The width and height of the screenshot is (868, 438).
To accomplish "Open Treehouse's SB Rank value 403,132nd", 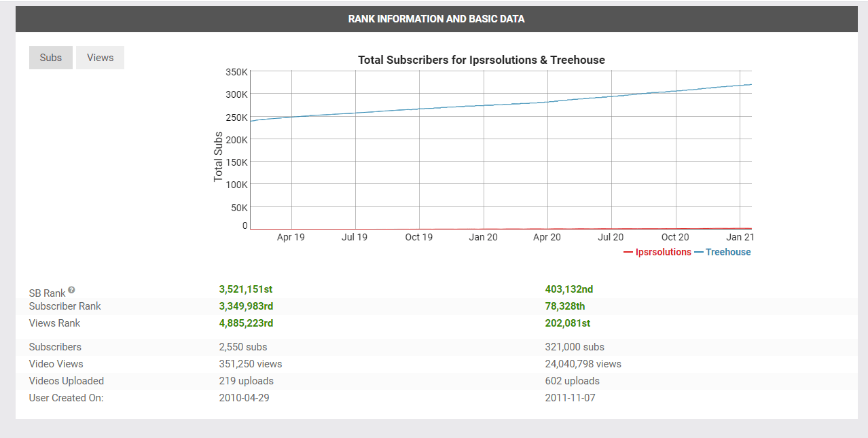I will [x=569, y=289].
